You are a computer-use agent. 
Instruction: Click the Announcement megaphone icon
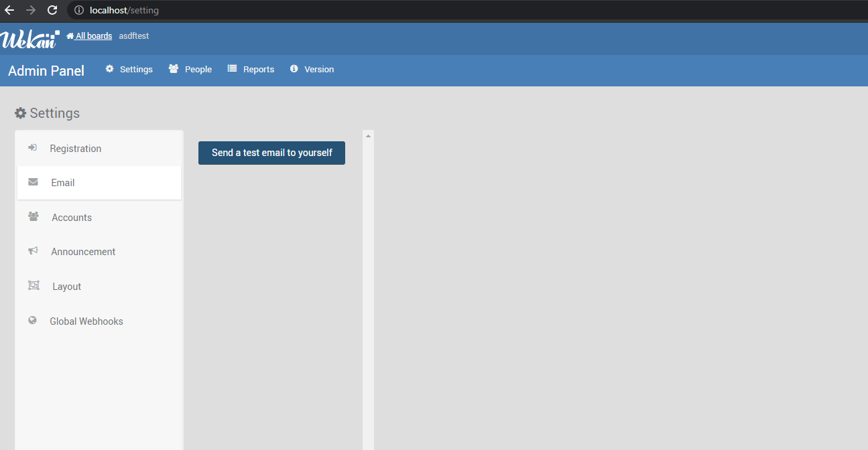tap(33, 251)
